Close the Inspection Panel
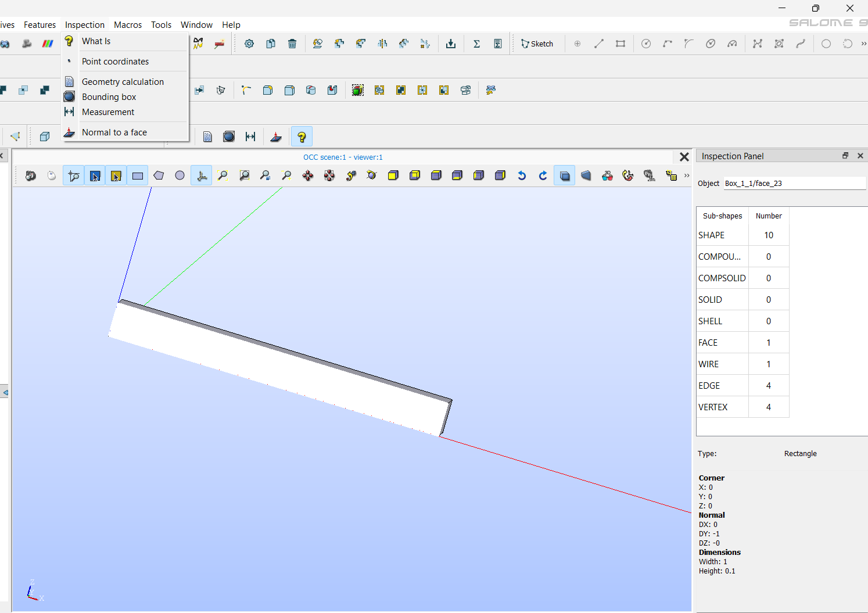Viewport: 868px width, 613px height. 860,156
